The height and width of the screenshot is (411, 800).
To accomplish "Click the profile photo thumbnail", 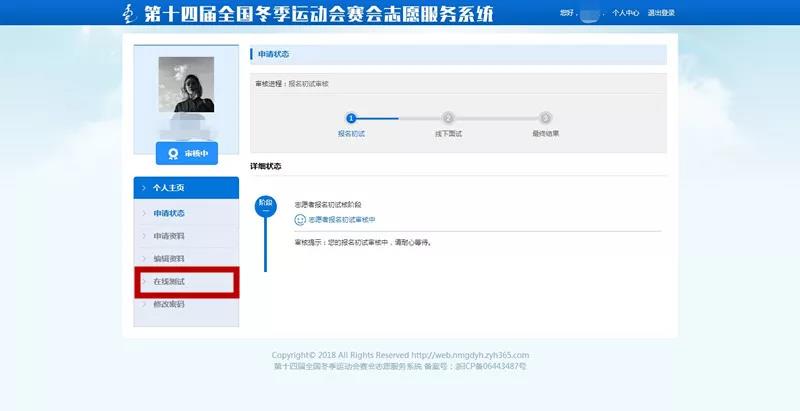I will point(186,84).
